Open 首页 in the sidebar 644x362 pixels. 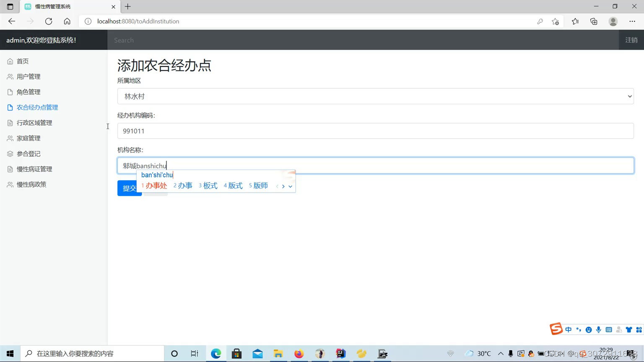[23, 61]
